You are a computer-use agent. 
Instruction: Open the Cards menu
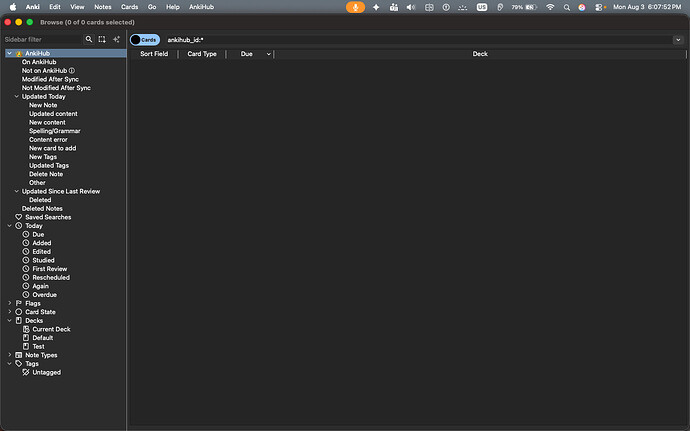coord(129,7)
